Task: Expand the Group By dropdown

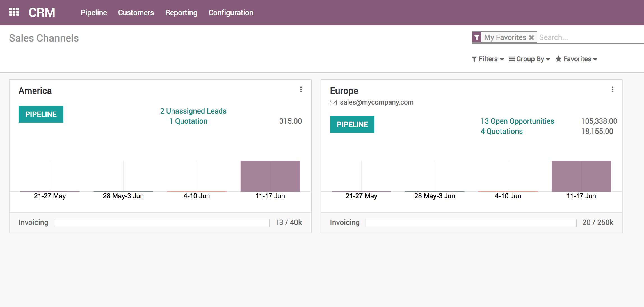Action: point(529,59)
